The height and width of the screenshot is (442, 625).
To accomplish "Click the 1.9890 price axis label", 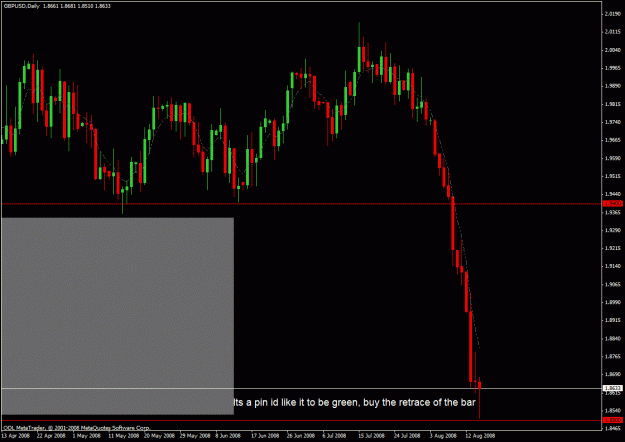I will pyautogui.click(x=611, y=86).
